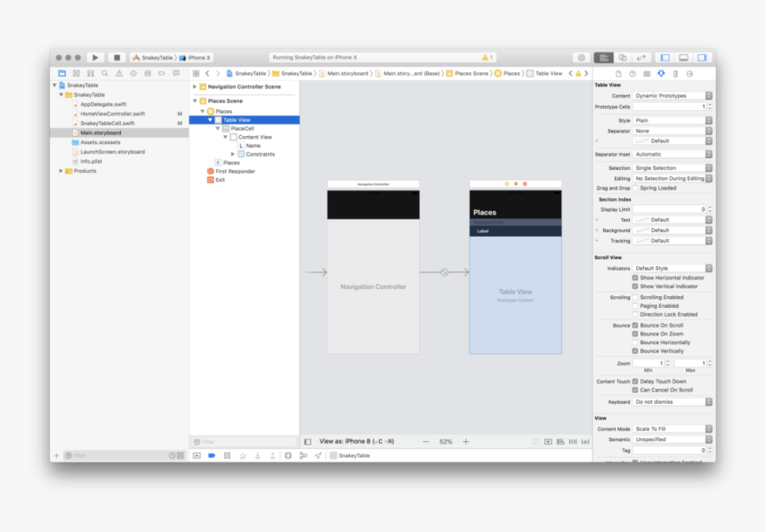Open the Find navigator magnifier icon
The image size is (765, 532).
coord(105,73)
